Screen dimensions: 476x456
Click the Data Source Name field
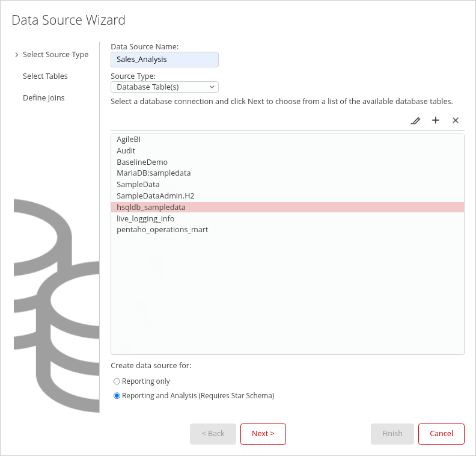coord(165,60)
